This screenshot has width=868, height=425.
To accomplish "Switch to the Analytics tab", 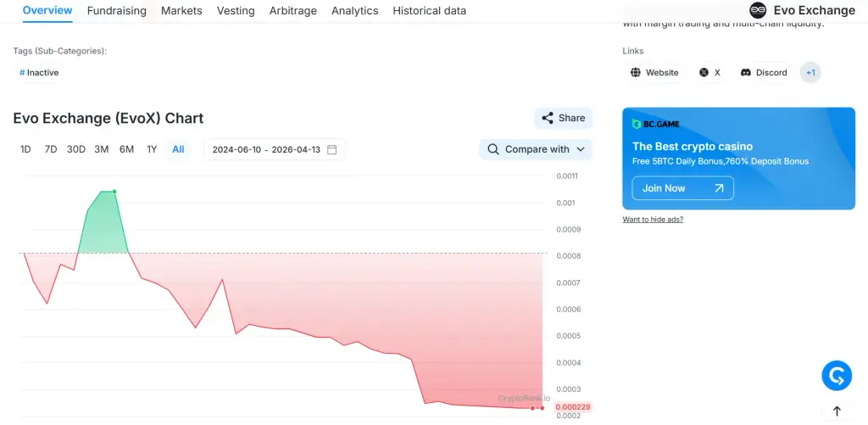I will (355, 10).
